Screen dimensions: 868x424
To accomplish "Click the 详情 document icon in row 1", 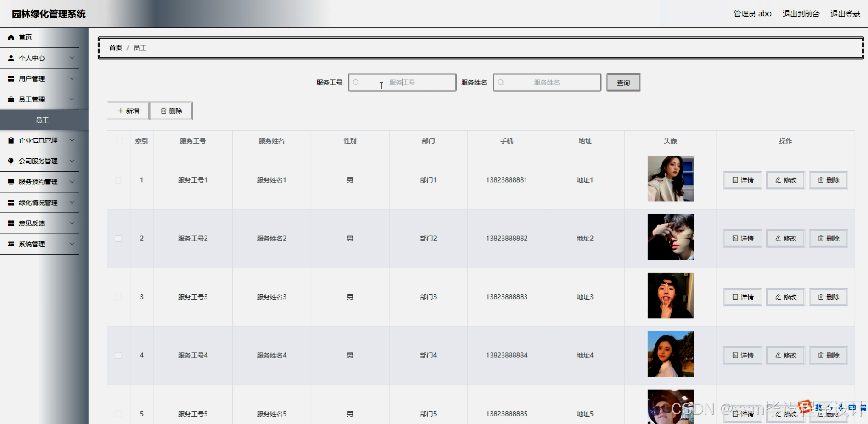I will (735, 180).
